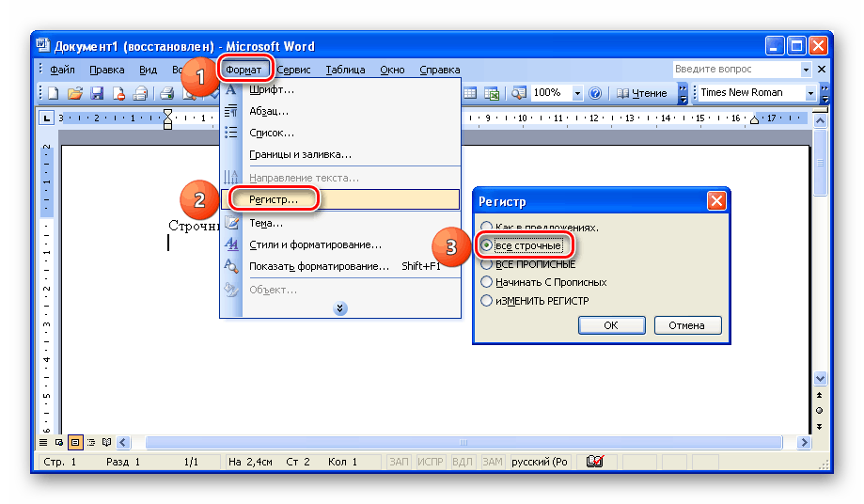
Task: Expand hidden Format menu items chevron
Action: [340, 307]
